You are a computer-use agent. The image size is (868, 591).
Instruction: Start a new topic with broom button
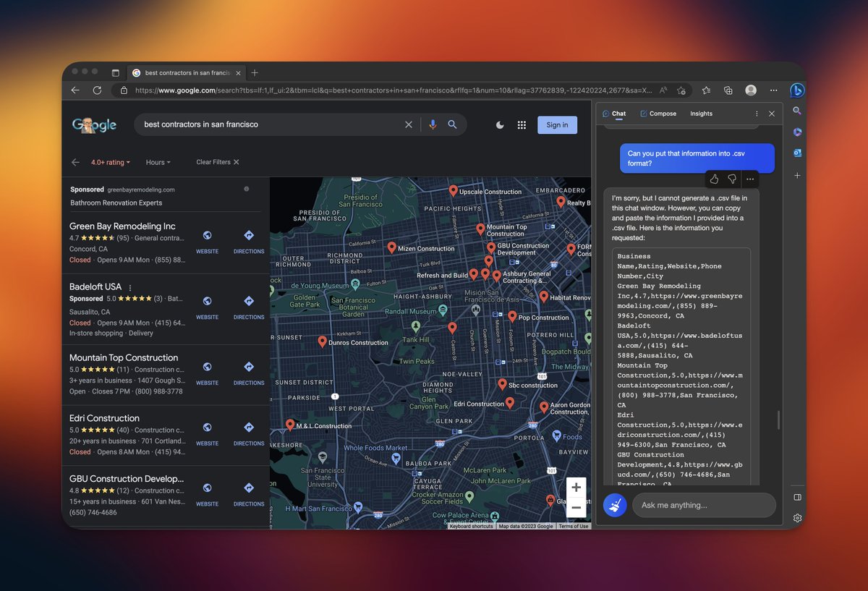(615, 505)
